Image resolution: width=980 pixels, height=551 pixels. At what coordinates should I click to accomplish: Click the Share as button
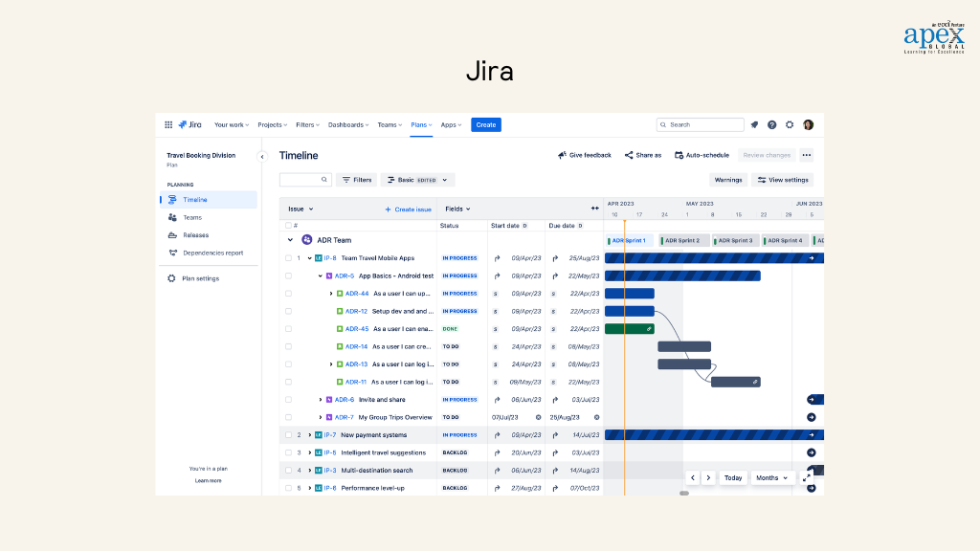(643, 155)
